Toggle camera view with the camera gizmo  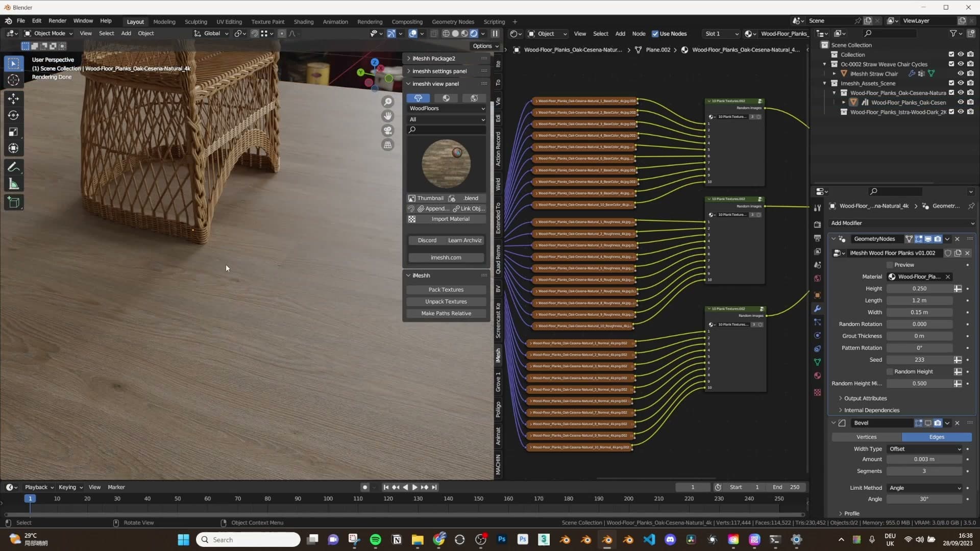pyautogui.click(x=388, y=131)
